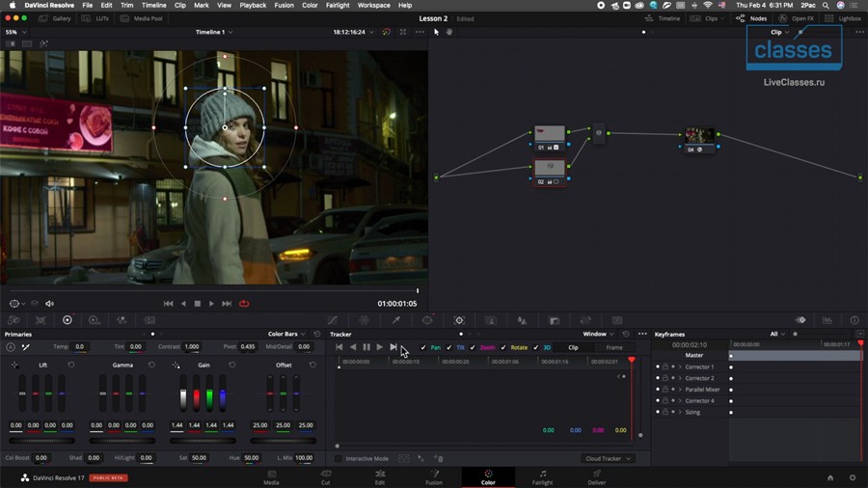Expand Sizing keyframe track
This screenshot has width=868, height=488.
pos(680,412)
